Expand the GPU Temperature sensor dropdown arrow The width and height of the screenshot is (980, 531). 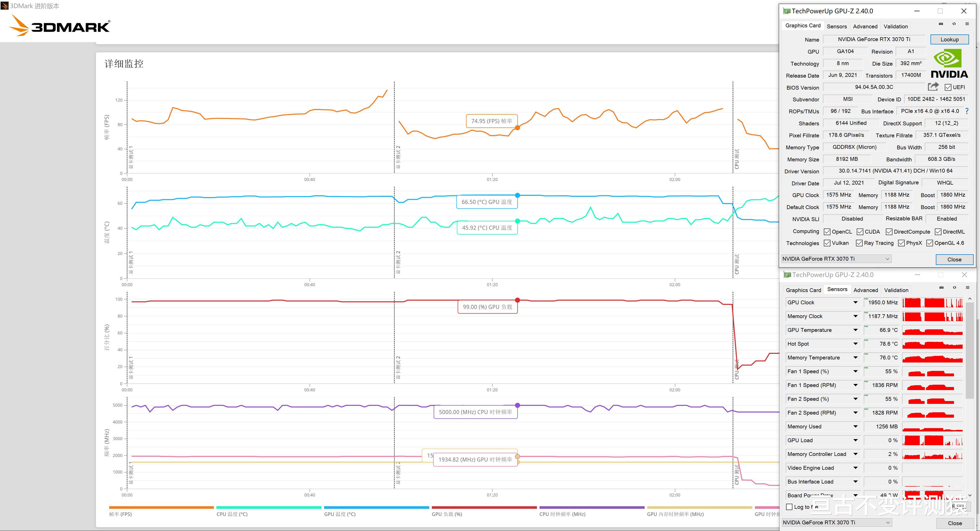[855, 330]
